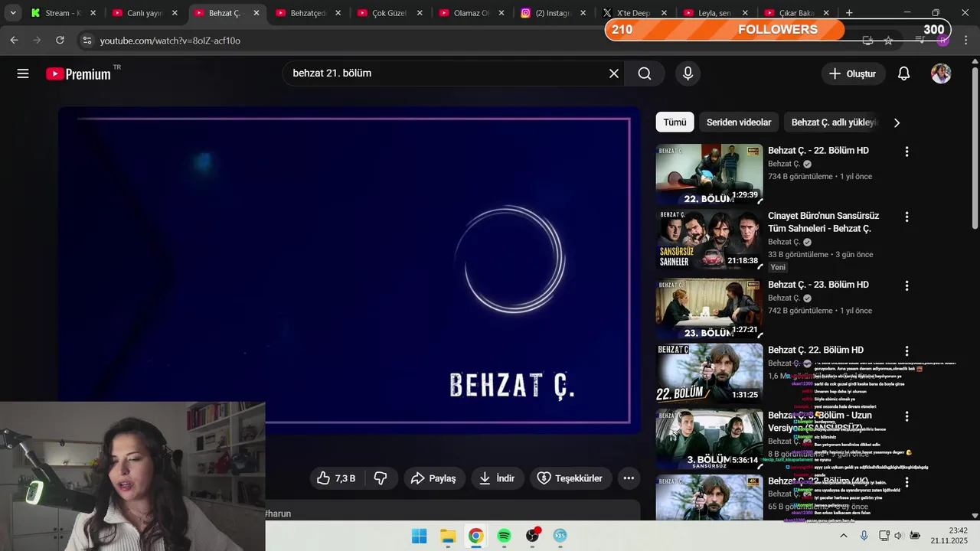Image resolution: width=980 pixels, height=551 pixels.
Task: Switch to the Canlı yayın tab
Action: coord(138,13)
